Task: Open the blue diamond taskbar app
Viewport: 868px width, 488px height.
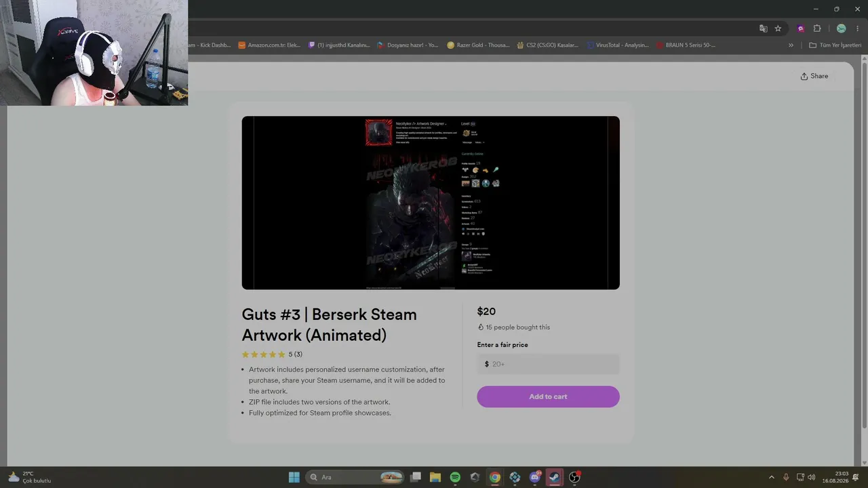Action: (515, 477)
